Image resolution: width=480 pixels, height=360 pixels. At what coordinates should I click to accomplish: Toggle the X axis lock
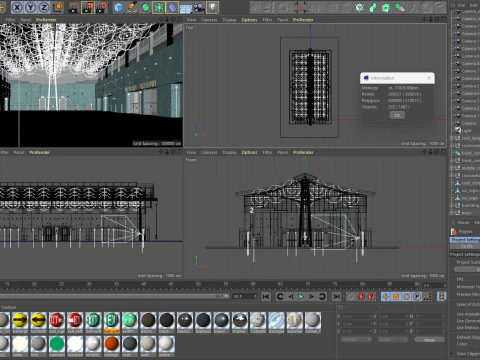click(17, 7)
